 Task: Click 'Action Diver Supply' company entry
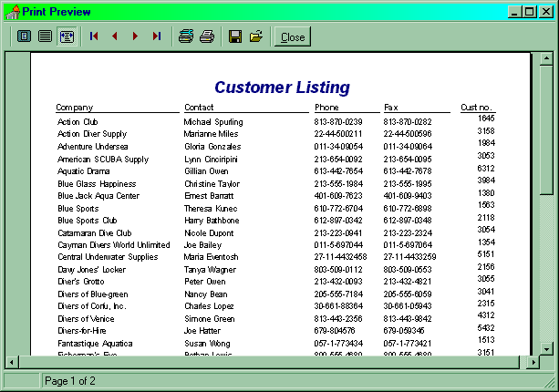[x=92, y=134]
